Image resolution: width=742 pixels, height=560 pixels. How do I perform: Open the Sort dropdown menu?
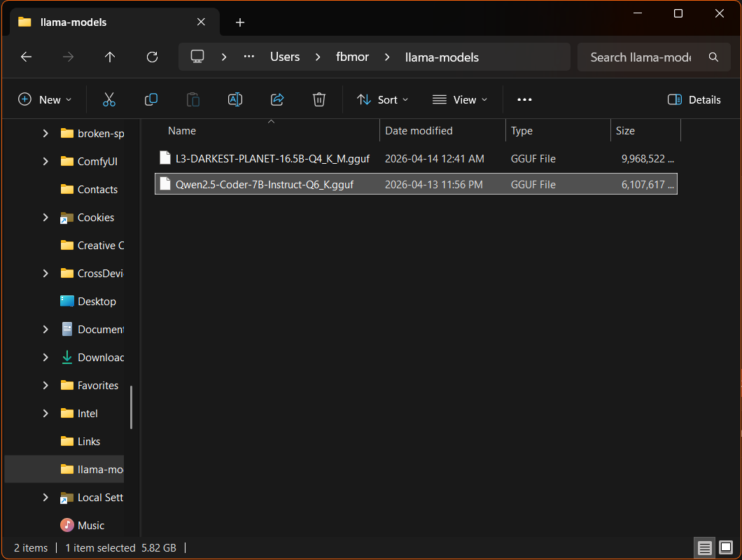[382, 99]
